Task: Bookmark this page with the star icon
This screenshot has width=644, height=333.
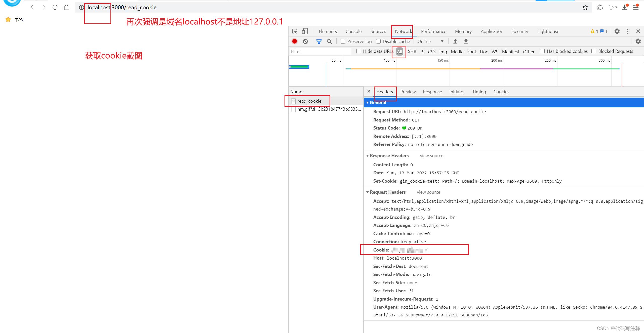Action: point(585,7)
